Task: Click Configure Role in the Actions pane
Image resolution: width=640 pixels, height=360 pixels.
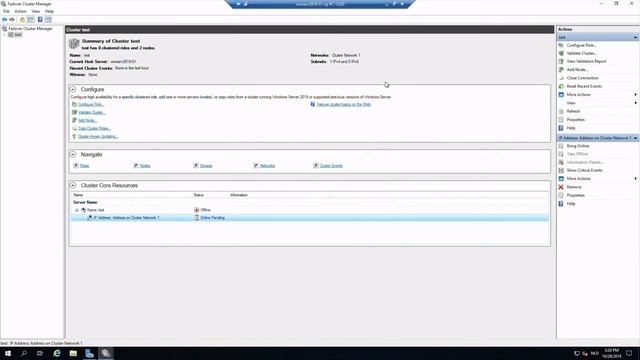Action: point(581,45)
